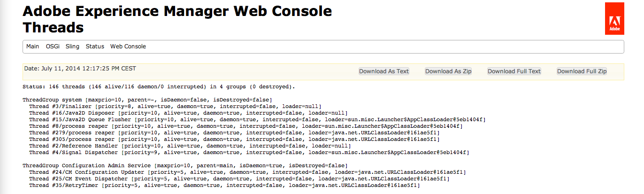Image resolution: width=644 pixels, height=194 pixels.
Task: Click the status line showing 146 threads
Action: pos(159,86)
